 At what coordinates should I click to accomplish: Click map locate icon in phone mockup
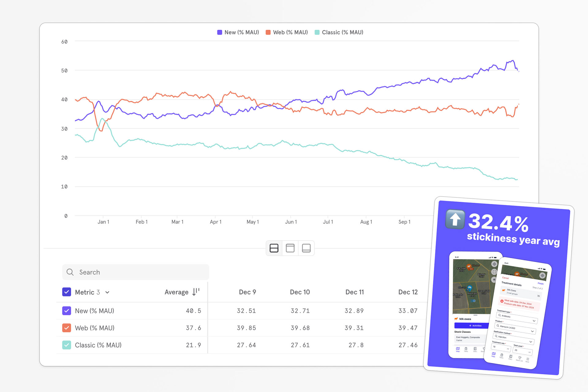click(494, 264)
